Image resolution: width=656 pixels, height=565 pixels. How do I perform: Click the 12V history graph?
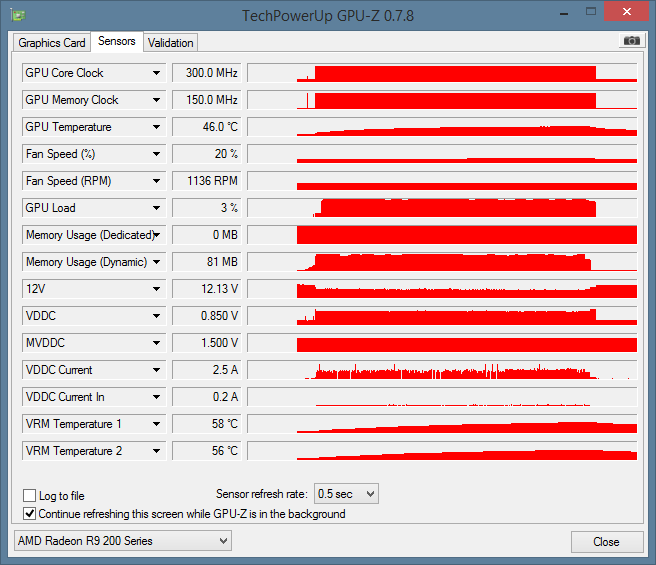tap(442, 289)
